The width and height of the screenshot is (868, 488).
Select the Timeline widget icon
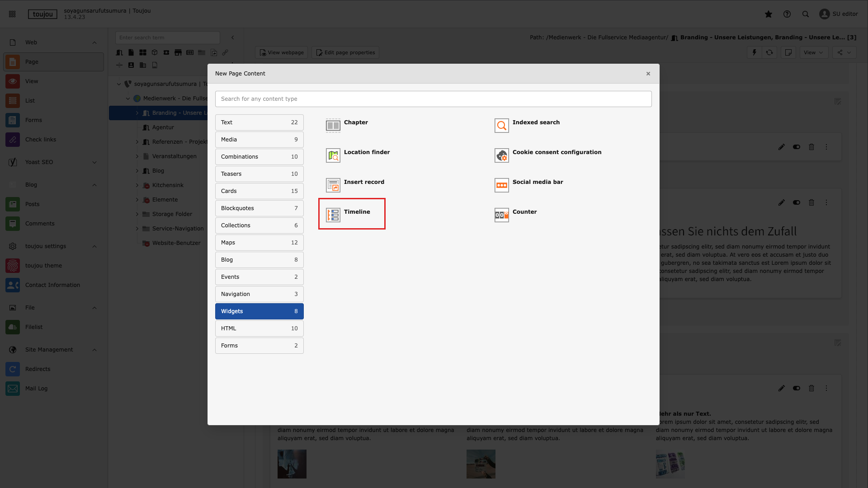click(x=333, y=215)
